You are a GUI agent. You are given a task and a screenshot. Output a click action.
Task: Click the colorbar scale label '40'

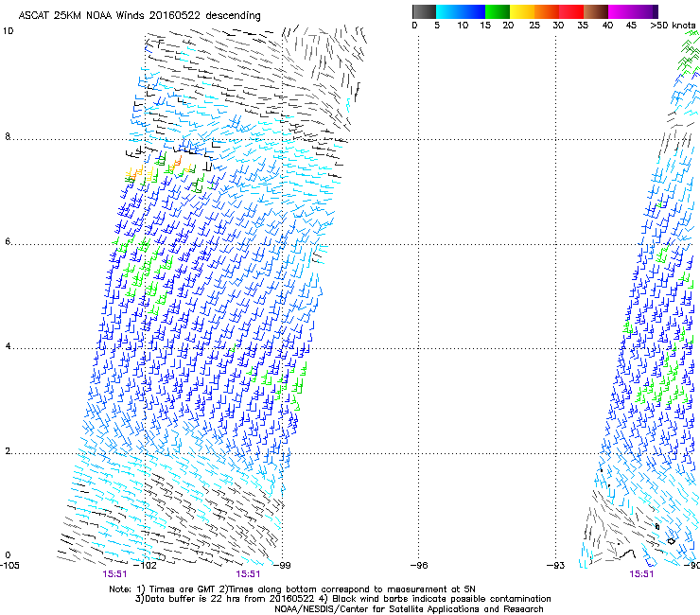point(607,26)
